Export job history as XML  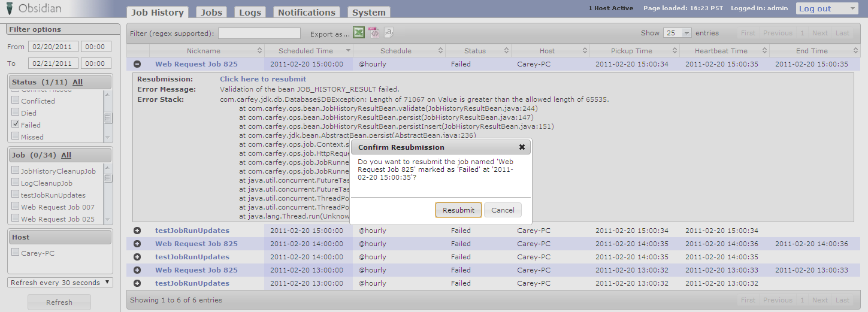click(374, 33)
